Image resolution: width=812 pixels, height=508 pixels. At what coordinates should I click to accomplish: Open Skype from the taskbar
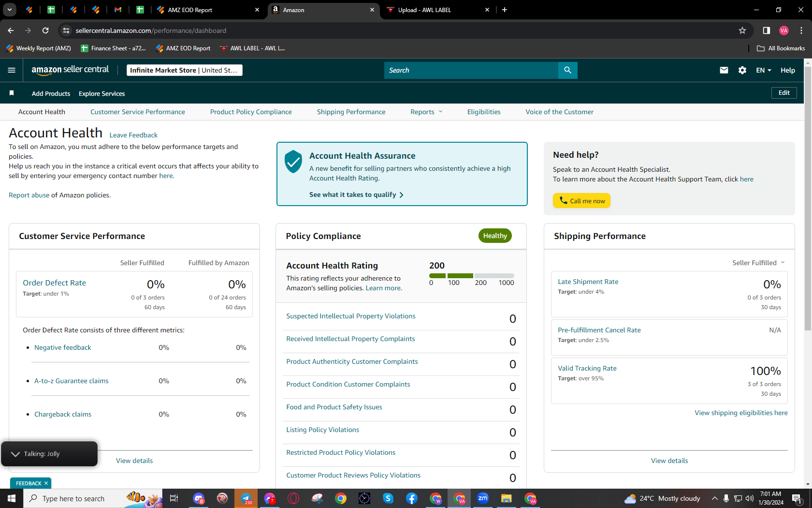coord(388,498)
